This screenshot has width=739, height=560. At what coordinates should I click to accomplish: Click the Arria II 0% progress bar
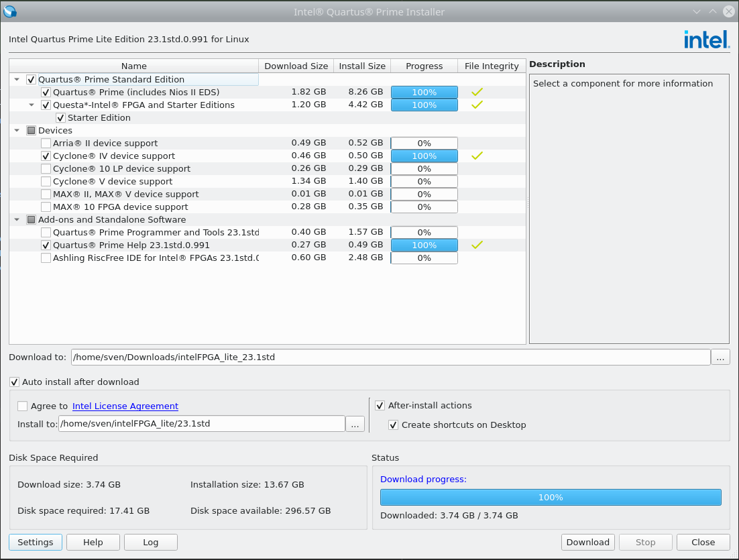tap(424, 144)
